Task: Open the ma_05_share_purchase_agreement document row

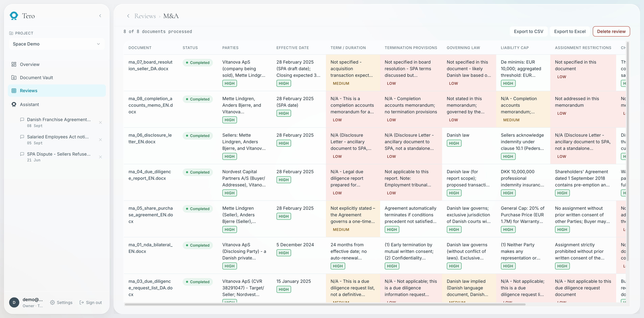Action: pyautogui.click(x=151, y=215)
